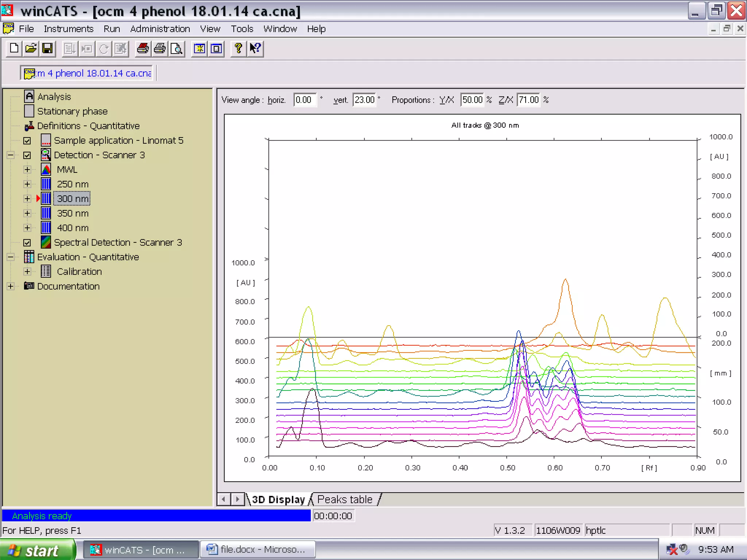Toggle the Detection - Scanner 3 checkbox
The width and height of the screenshot is (747, 560).
click(x=27, y=155)
